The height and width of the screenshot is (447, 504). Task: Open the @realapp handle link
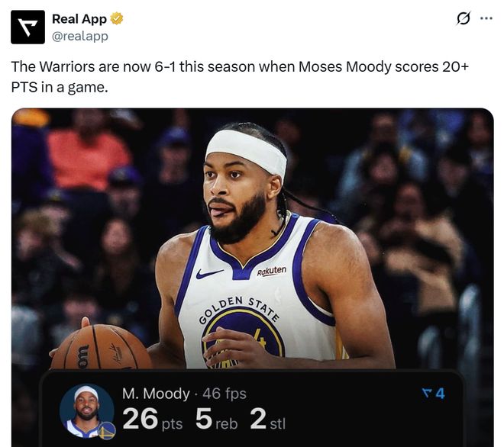[80, 36]
